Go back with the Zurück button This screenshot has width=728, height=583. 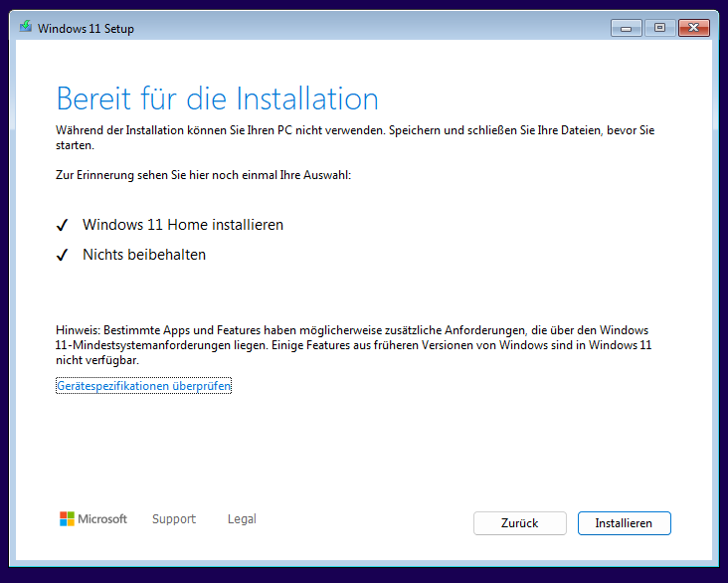519,523
